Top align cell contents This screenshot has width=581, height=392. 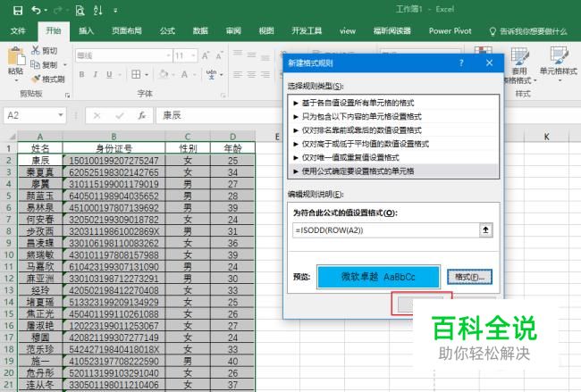[238, 54]
